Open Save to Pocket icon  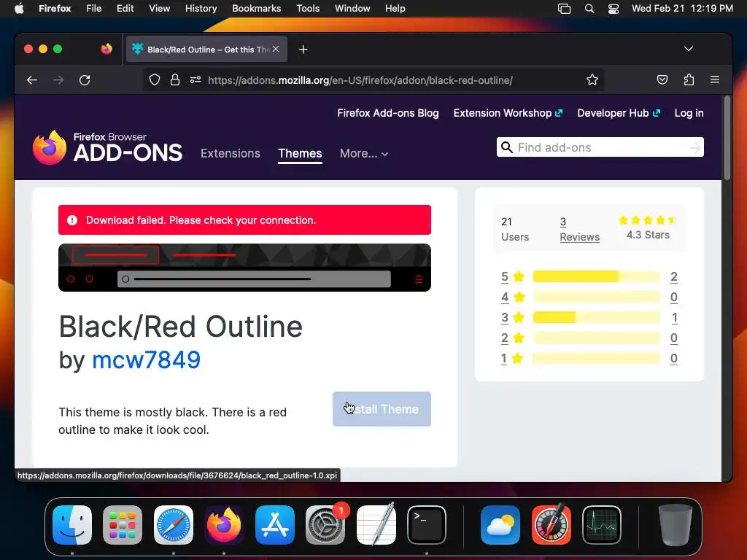tap(662, 79)
